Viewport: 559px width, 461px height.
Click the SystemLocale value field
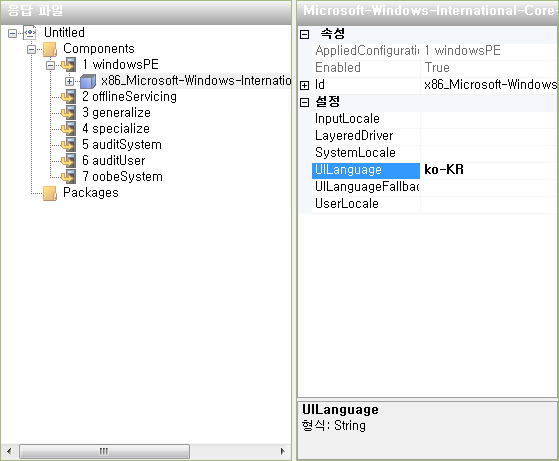[489, 153]
